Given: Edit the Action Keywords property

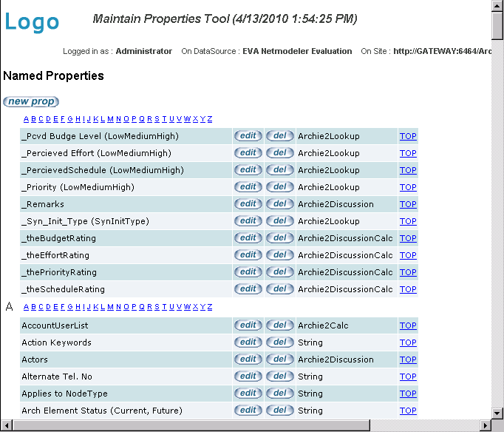Looking at the screenshot, I should tap(248, 342).
